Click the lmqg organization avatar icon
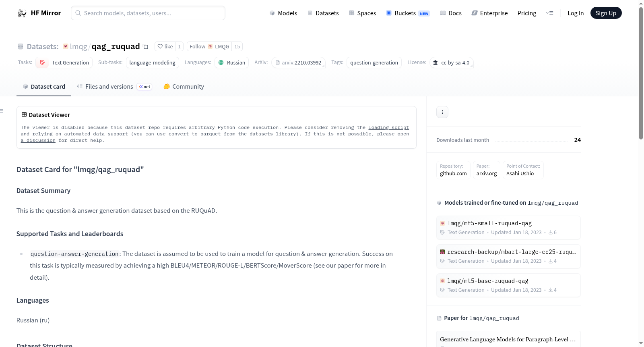644x347 pixels. [66, 46]
